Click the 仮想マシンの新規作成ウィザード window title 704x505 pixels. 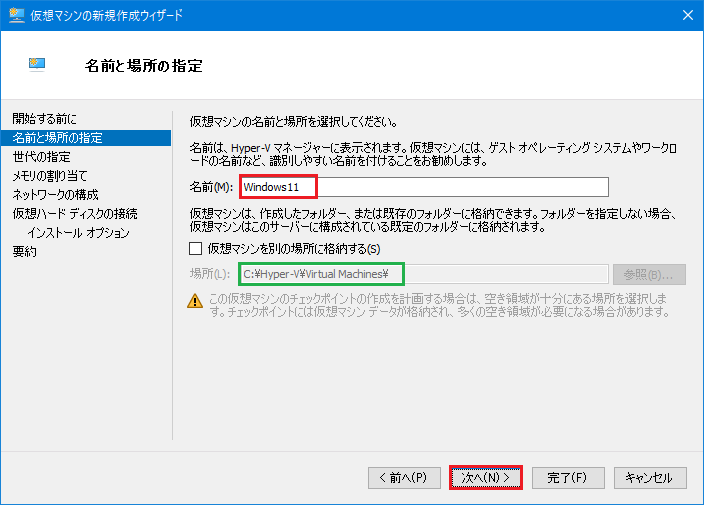[106, 15]
